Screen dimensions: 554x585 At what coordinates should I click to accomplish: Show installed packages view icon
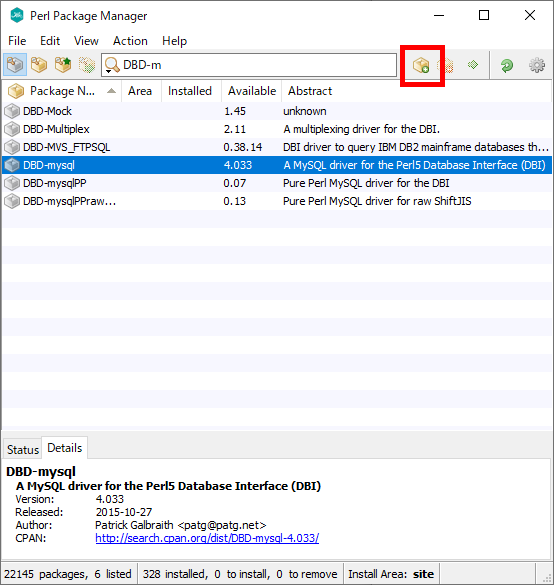coord(39,65)
